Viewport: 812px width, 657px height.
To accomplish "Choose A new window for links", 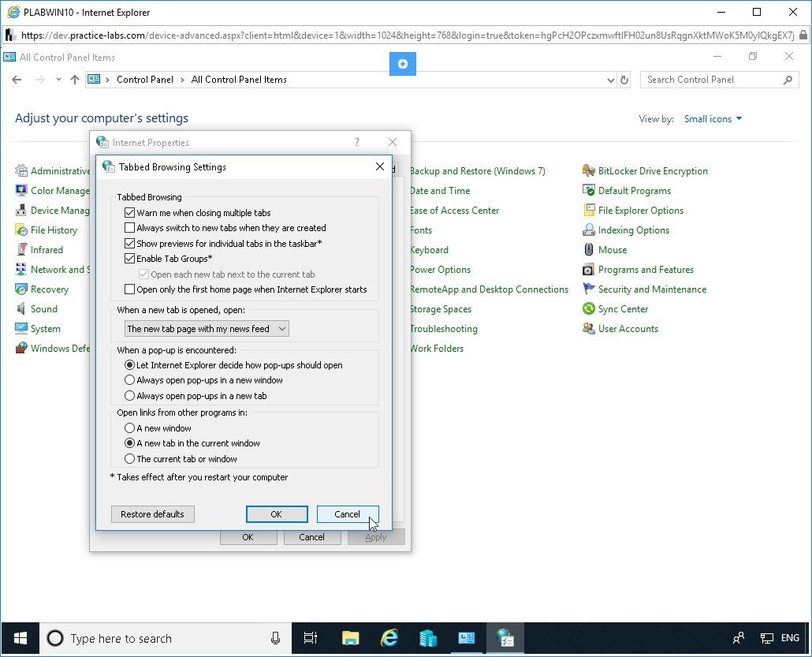I will 129,428.
